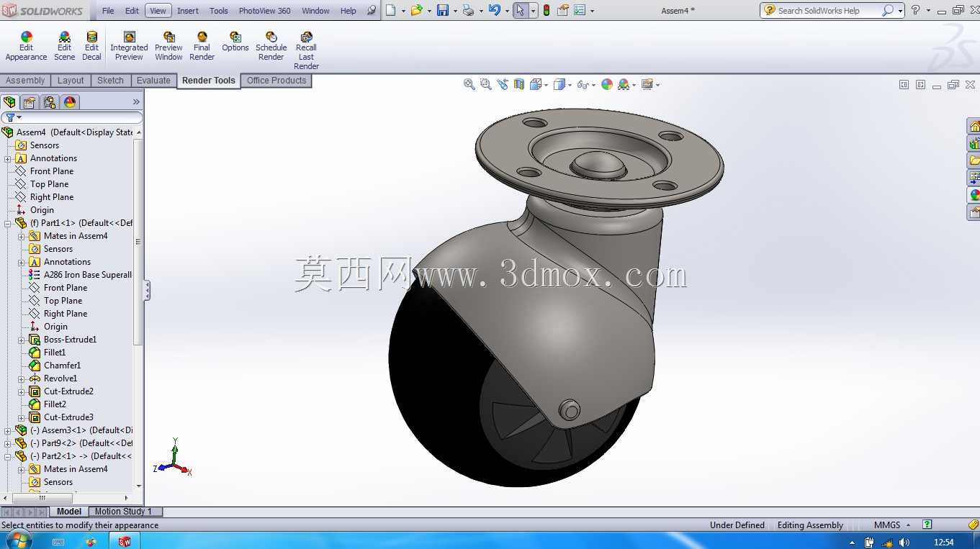Toggle the Section View icon
Screen dimensions: 980x549
(519, 84)
